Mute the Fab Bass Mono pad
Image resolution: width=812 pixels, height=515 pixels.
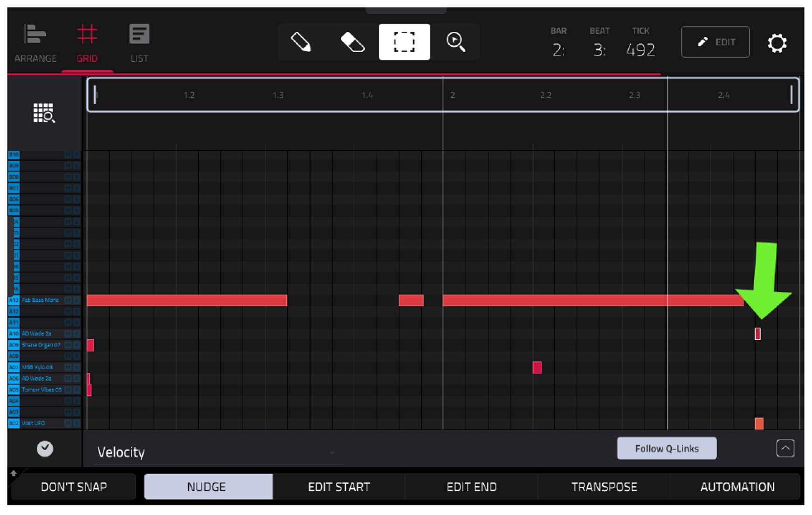click(x=68, y=300)
